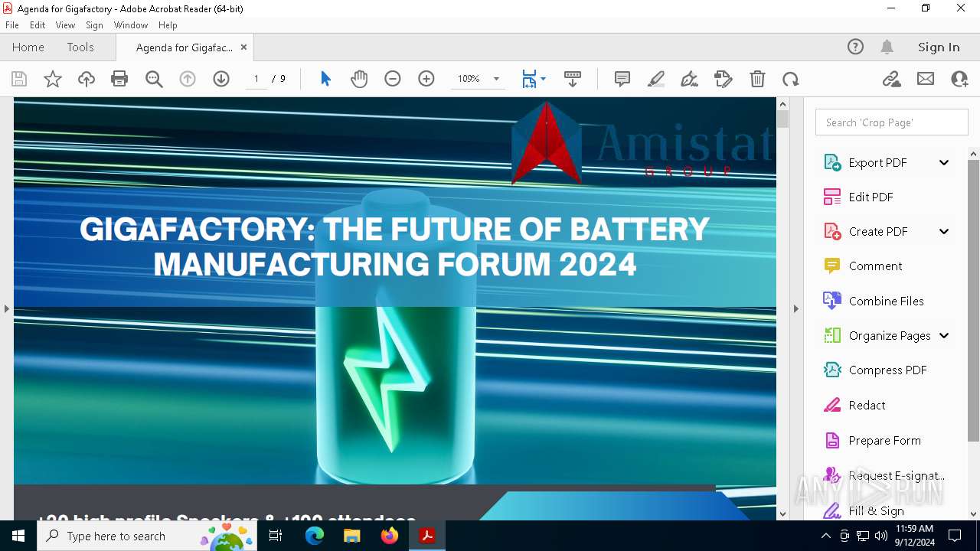Click the Search 'Crop Page' tools field
Image resolution: width=980 pixels, height=551 pixels.
[892, 122]
